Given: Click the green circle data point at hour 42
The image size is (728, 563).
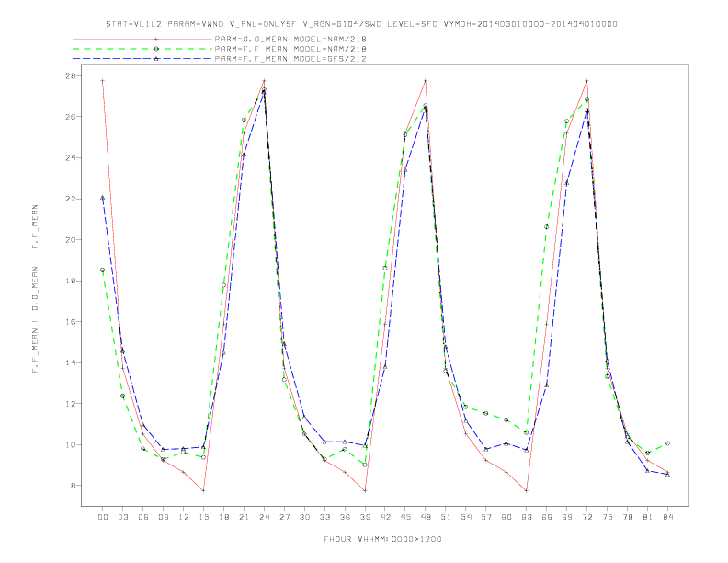Looking at the screenshot, I should pyautogui.click(x=385, y=268).
